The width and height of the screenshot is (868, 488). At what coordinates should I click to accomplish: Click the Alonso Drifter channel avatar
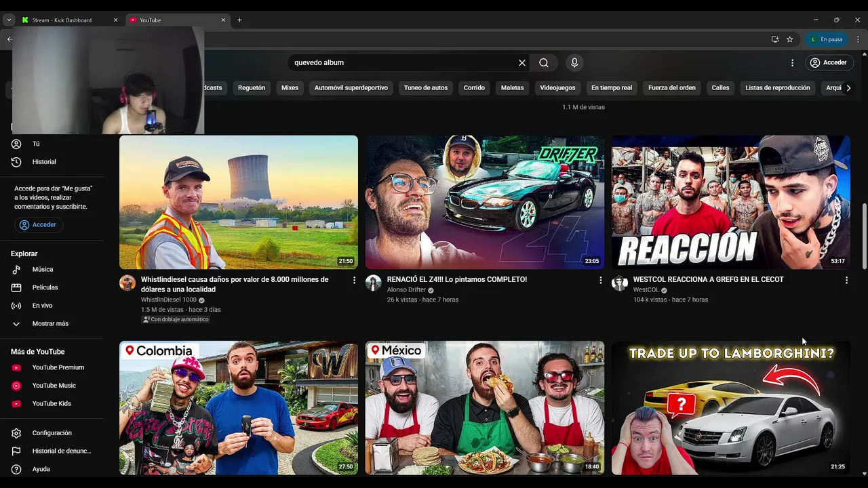tap(374, 283)
